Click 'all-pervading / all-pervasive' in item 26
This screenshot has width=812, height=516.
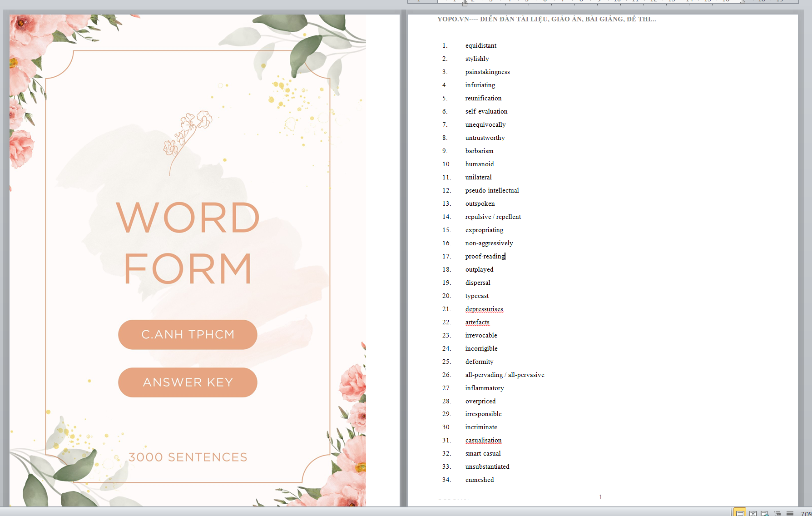coord(505,375)
